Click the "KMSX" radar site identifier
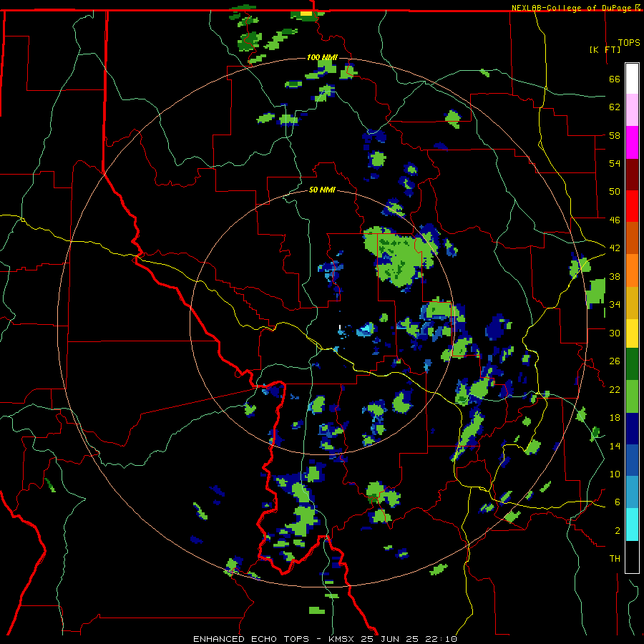644x644 pixels. [342, 639]
